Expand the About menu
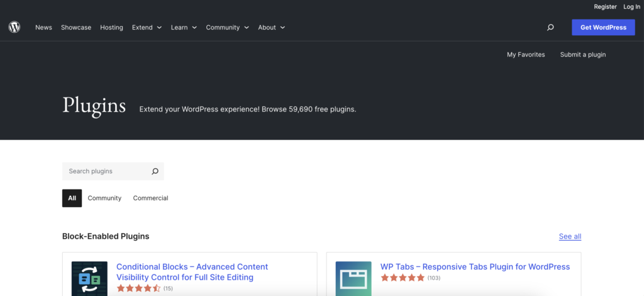 click(272, 28)
